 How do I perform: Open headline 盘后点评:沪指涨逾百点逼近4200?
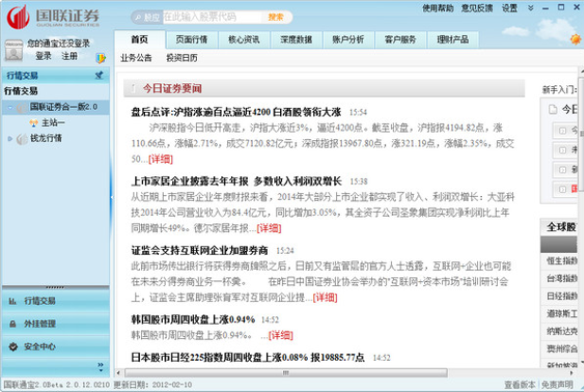236,112
